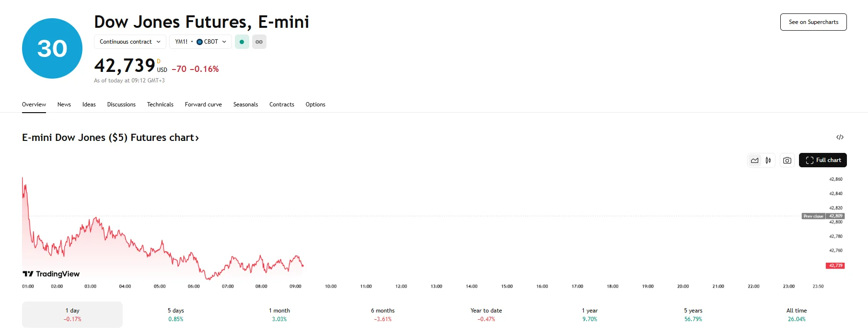Switch chart to area style
This screenshot has height=336, width=868.
[754, 160]
